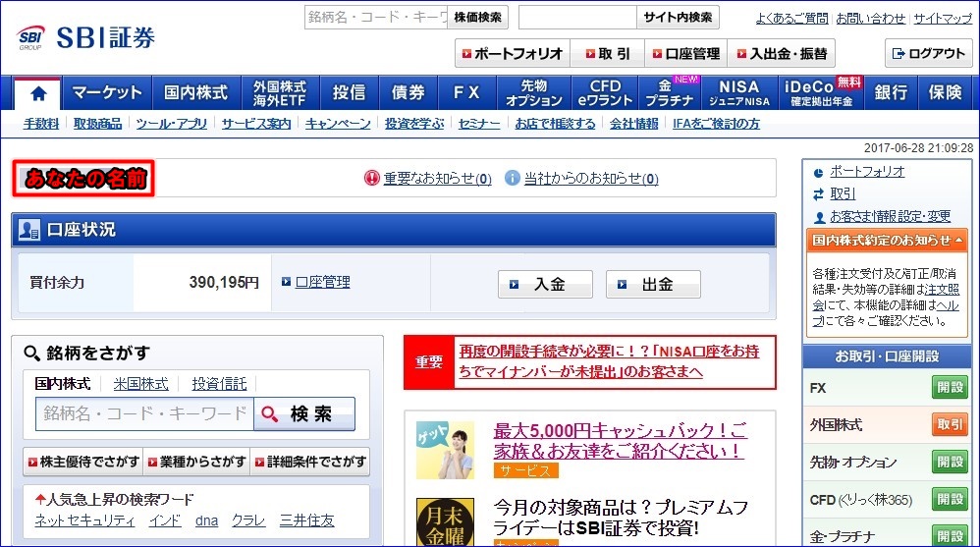The image size is (980, 547).
Task: Click the お客さま情報 person icon in sidebar
Action: pyautogui.click(x=819, y=218)
